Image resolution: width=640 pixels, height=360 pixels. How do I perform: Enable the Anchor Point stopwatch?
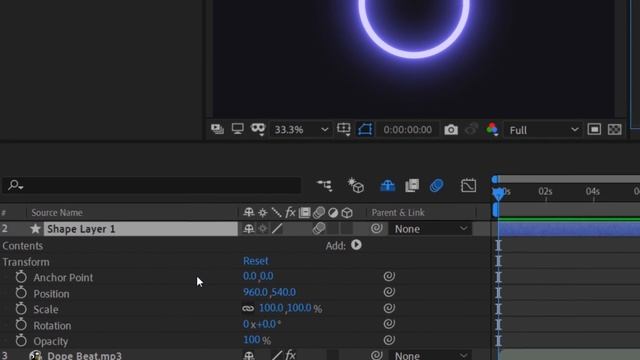click(x=21, y=277)
